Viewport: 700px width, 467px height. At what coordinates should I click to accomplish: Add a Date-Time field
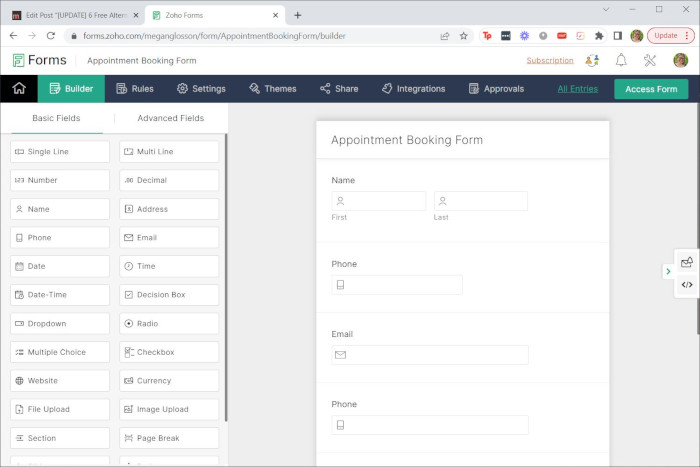click(60, 295)
